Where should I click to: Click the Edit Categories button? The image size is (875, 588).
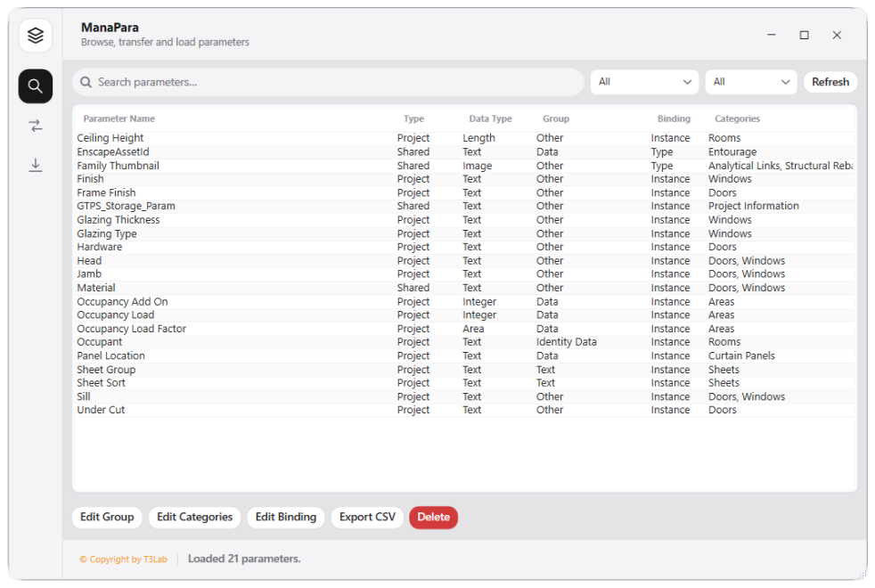click(x=195, y=517)
